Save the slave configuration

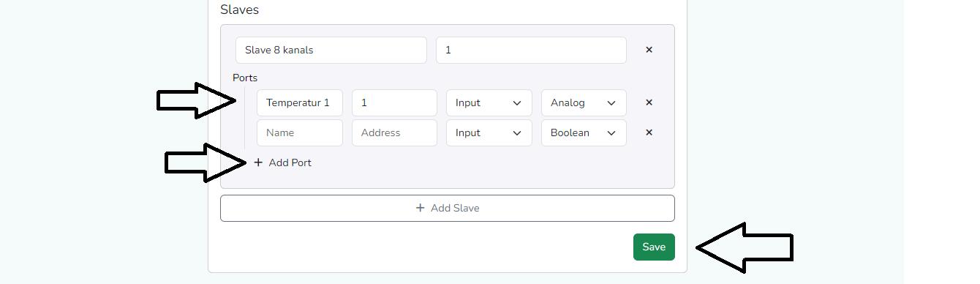pyautogui.click(x=654, y=247)
